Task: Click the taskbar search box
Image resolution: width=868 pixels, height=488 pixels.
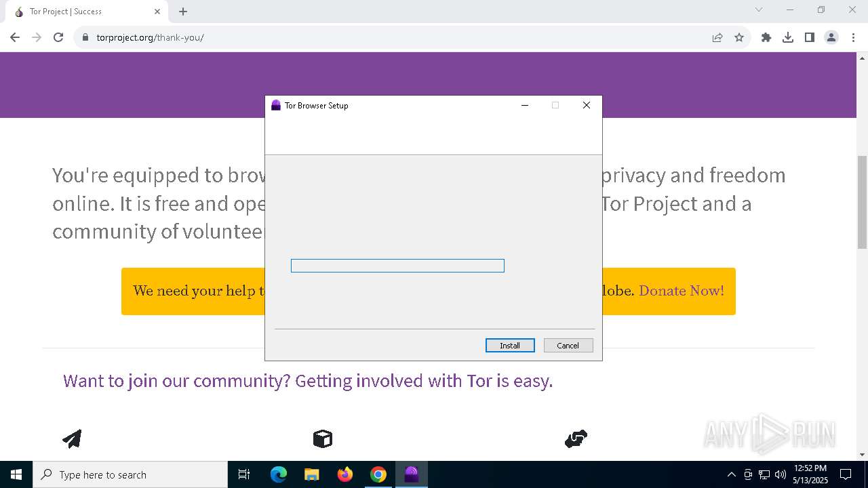Action: pyautogui.click(x=130, y=474)
